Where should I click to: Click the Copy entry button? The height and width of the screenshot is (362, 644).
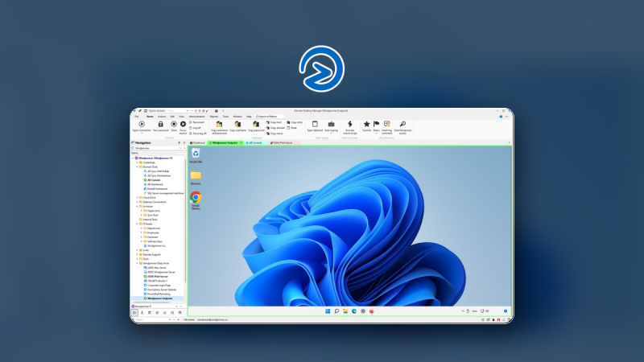295,122
